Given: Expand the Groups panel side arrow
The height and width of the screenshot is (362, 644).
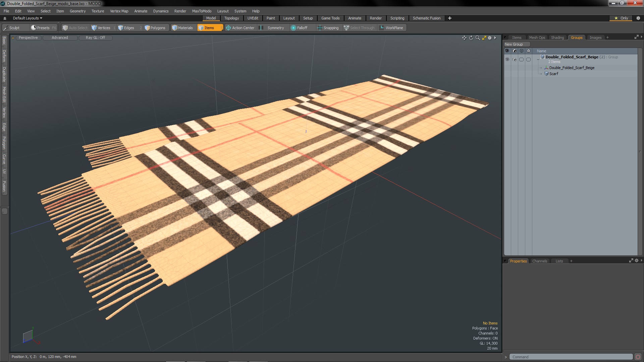Looking at the screenshot, I should pos(641,37).
